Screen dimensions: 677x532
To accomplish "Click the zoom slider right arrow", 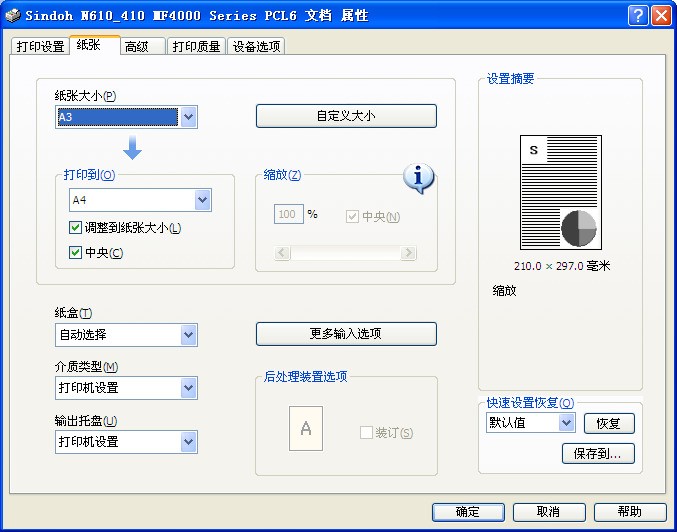I will click(x=408, y=253).
